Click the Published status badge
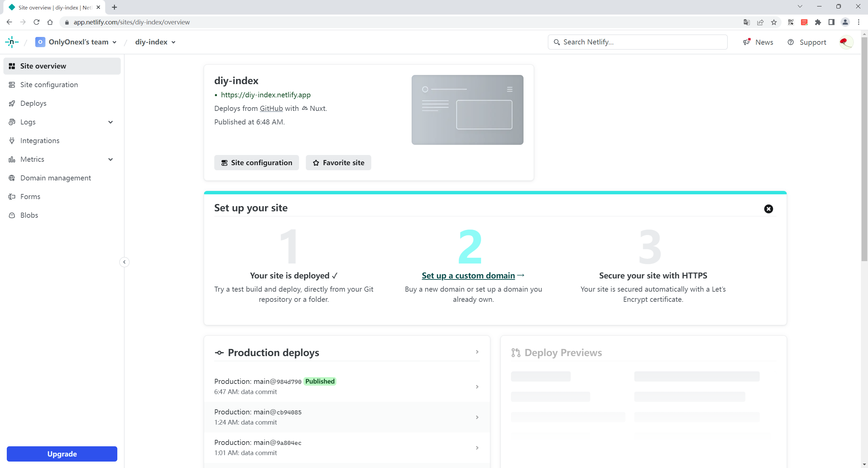The image size is (868, 468). (x=320, y=382)
